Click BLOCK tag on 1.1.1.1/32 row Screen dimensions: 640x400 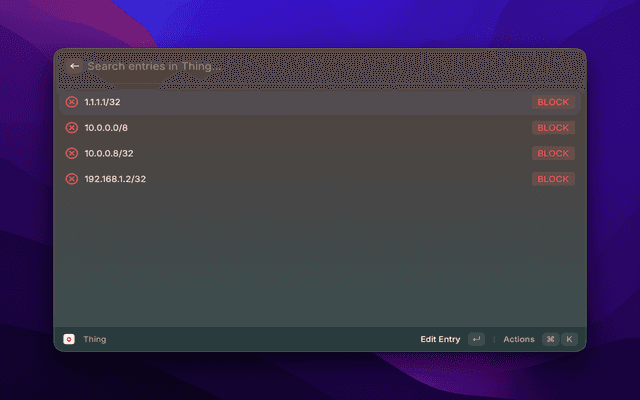coord(553,102)
